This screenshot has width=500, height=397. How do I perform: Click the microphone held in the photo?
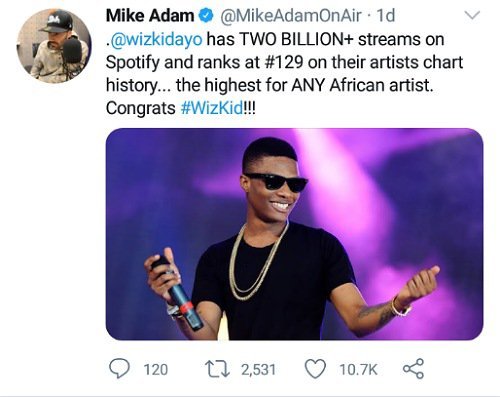(178, 292)
